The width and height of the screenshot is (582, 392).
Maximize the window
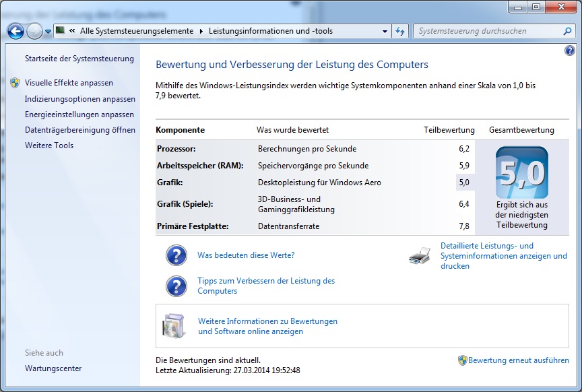pyautogui.click(x=536, y=7)
